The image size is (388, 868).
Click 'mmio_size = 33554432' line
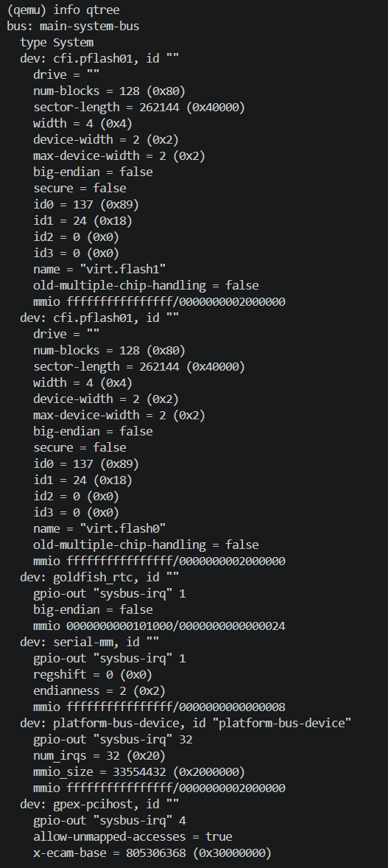pos(139,771)
